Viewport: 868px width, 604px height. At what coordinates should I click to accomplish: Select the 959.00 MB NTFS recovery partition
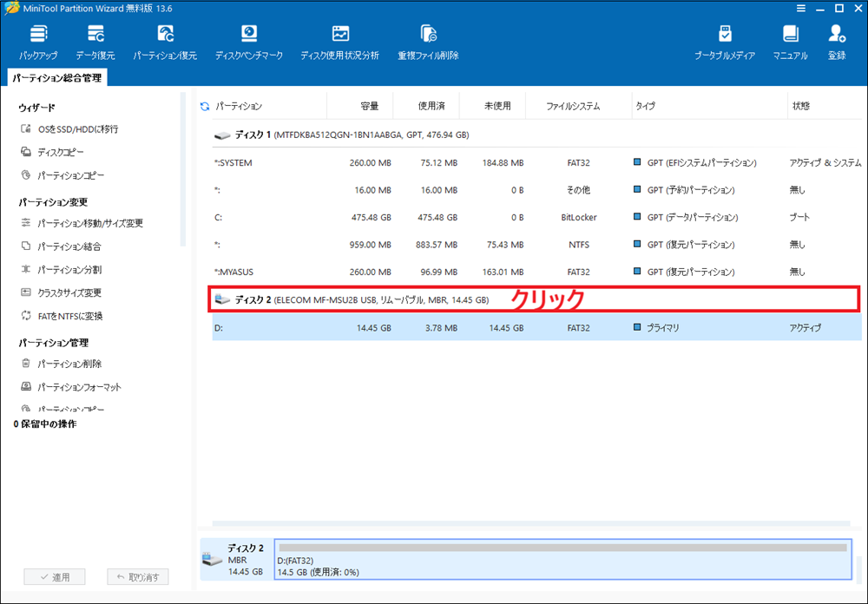coord(536,245)
